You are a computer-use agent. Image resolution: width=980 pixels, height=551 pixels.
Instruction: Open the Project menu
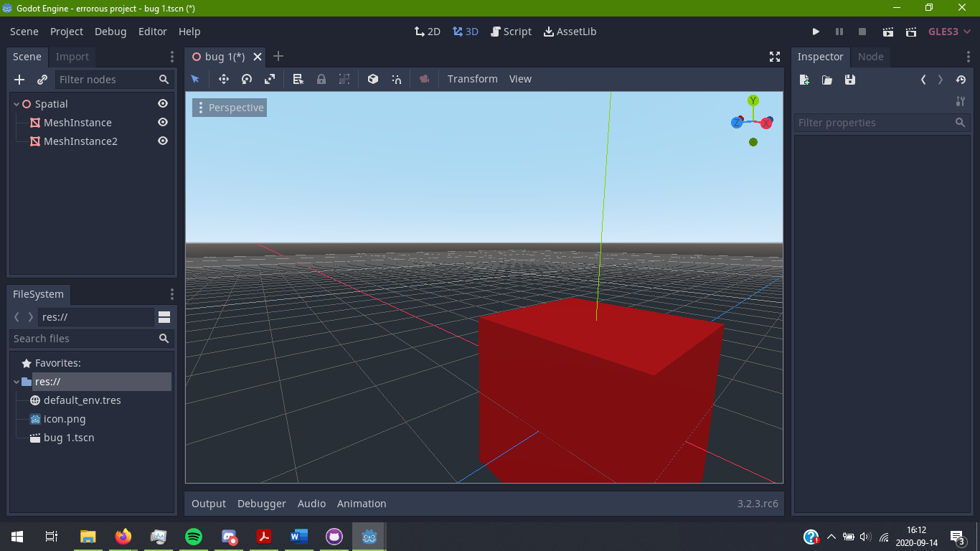(67, 32)
